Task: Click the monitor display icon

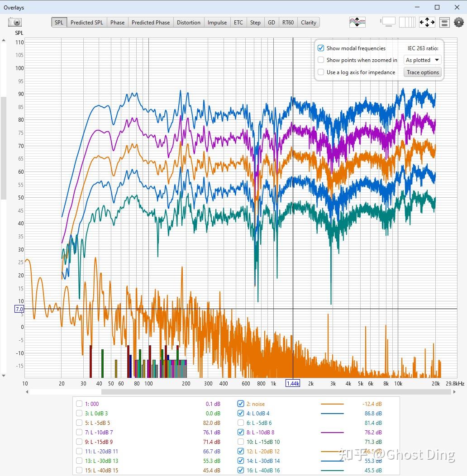Action: click(388, 22)
